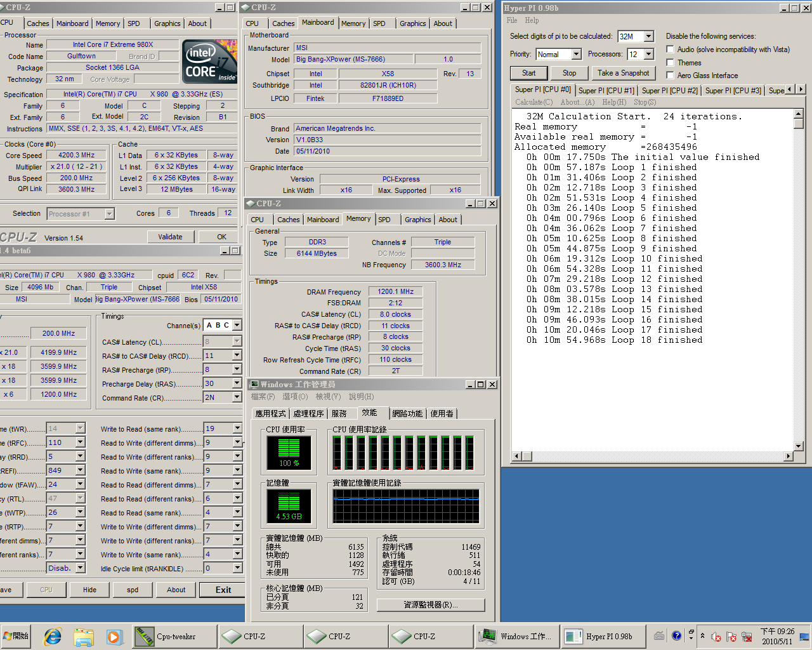Open RAS# Precharge (tRP) 8 dropdown in Cpu-tweaker
812x650 pixels.
pos(237,369)
